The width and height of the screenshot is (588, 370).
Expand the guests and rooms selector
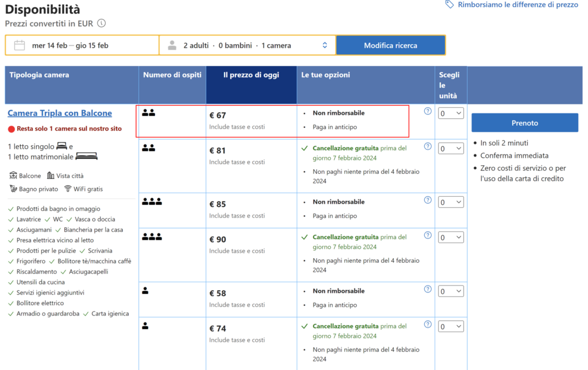tap(247, 45)
